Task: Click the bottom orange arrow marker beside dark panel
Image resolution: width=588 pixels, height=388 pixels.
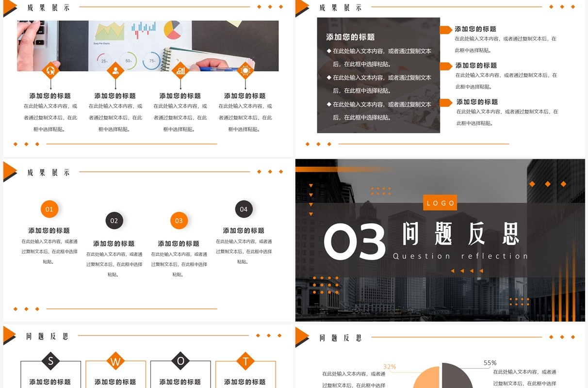Action: [446, 102]
